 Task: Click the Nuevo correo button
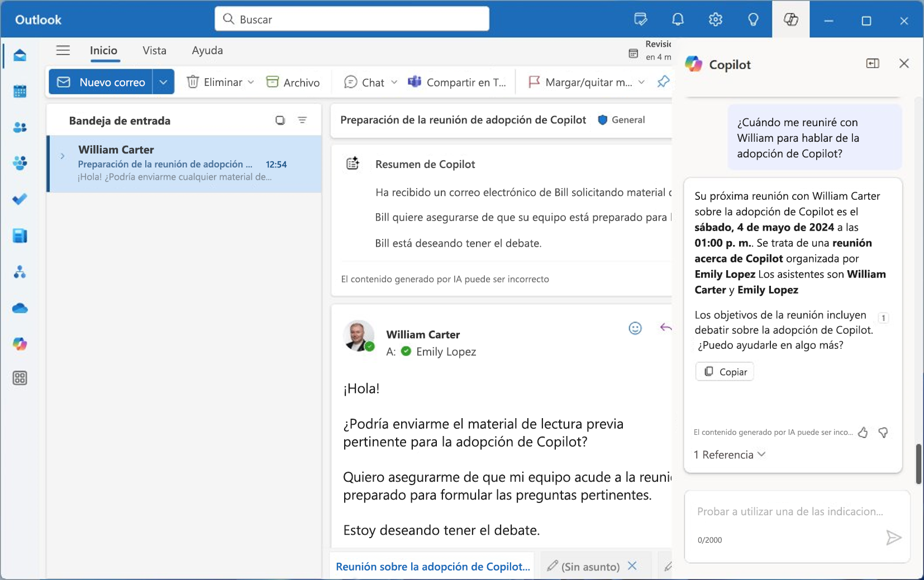pos(101,82)
